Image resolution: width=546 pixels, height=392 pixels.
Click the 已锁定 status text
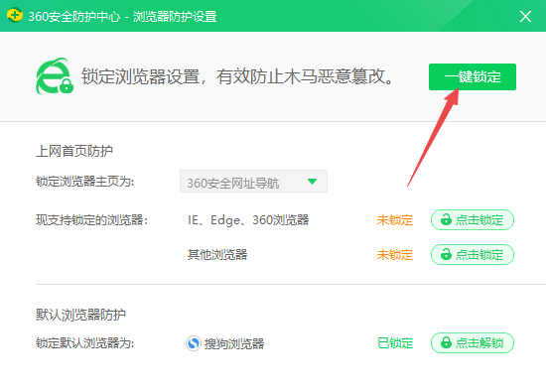pyautogui.click(x=395, y=343)
